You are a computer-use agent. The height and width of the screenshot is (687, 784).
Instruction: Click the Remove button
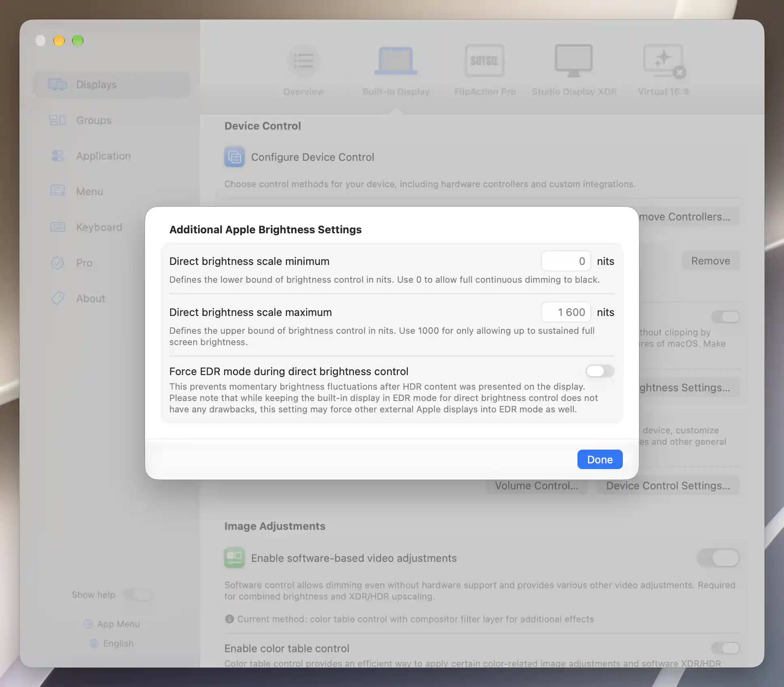coord(710,261)
